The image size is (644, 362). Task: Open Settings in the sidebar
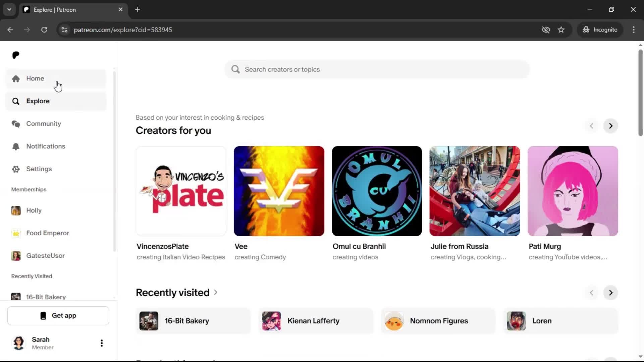coord(56,169)
